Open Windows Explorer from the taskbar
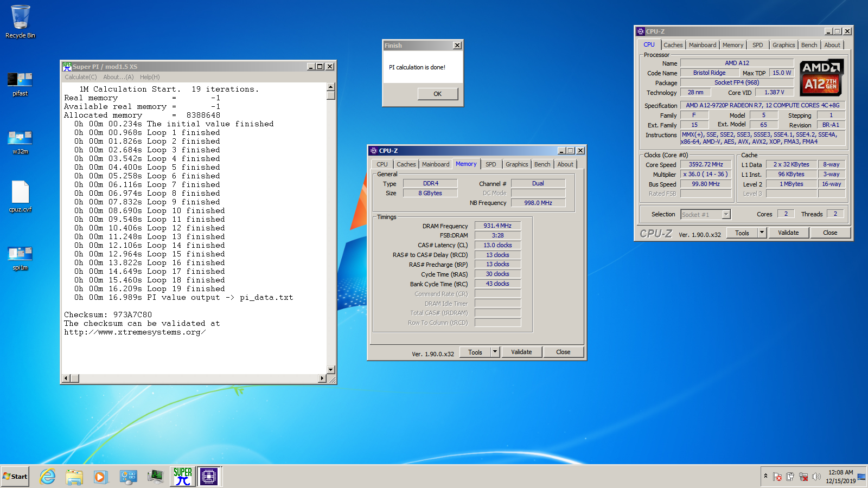The image size is (868, 488). [x=74, y=477]
